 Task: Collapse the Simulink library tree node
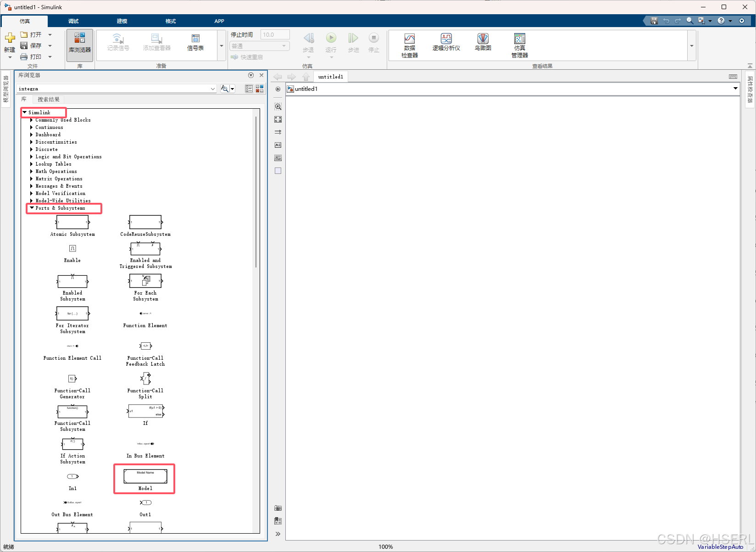25,112
